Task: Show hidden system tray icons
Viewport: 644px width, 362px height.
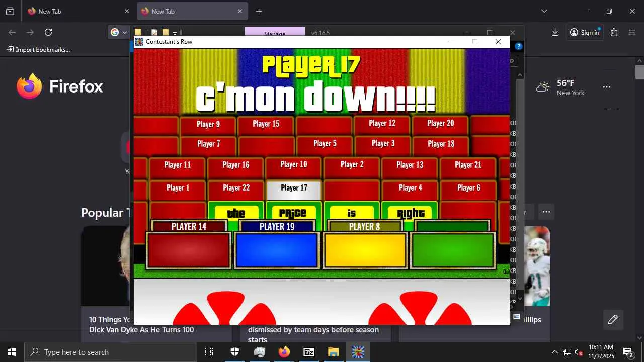Action: (x=554, y=352)
